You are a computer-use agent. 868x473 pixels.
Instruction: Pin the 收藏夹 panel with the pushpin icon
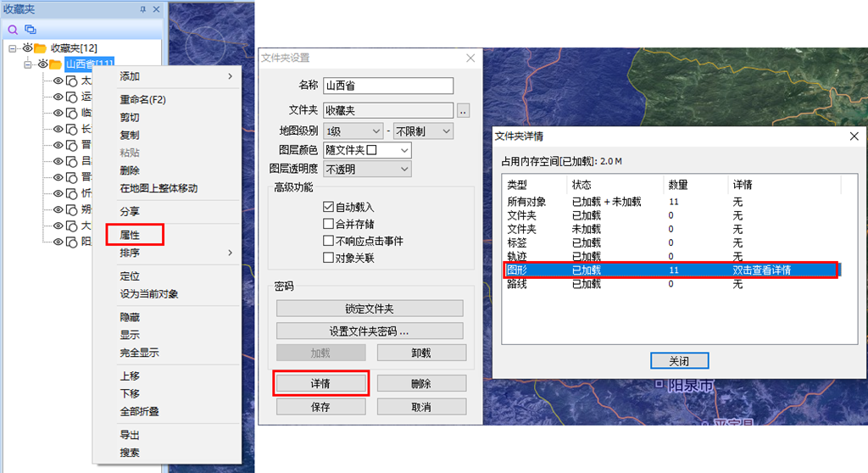pyautogui.click(x=142, y=8)
